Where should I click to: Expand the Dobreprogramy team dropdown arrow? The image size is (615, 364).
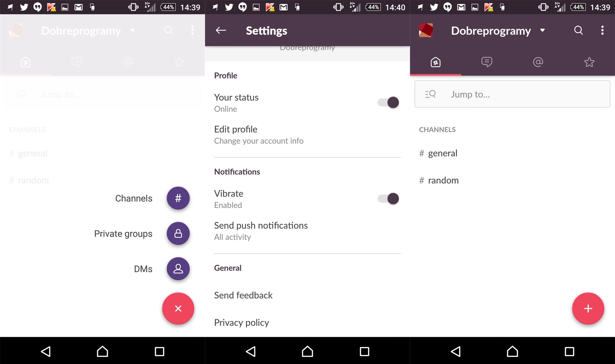point(542,30)
